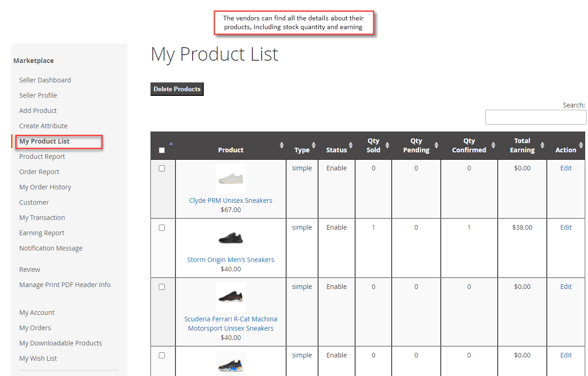Open Review in sidebar
Image resolution: width=588 pixels, height=376 pixels.
click(x=30, y=269)
